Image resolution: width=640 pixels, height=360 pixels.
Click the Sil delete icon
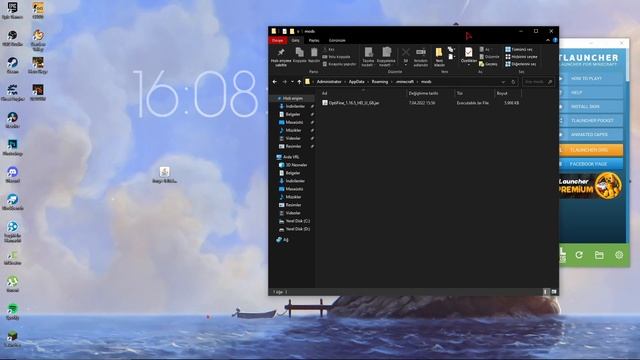[x=406, y=53]
